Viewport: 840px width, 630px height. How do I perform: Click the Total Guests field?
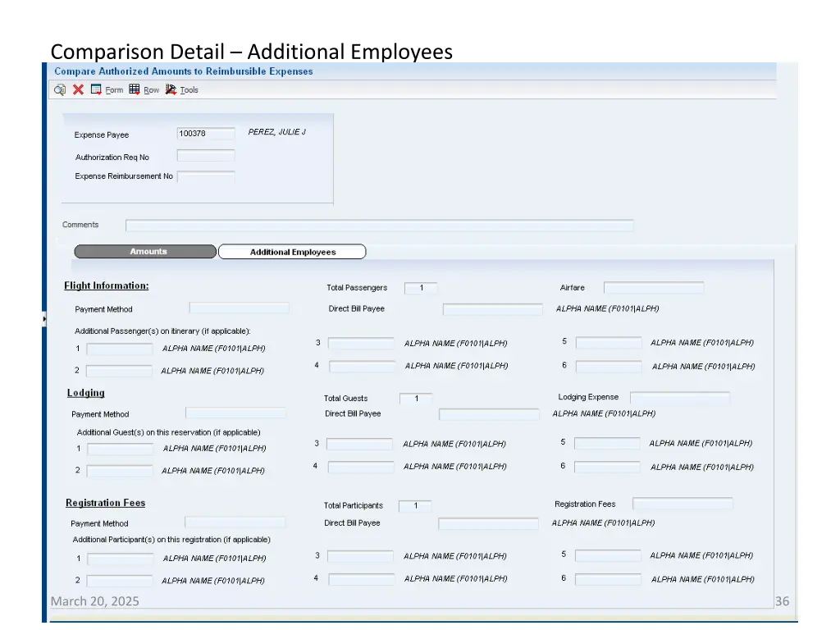(x=416, y=399)
